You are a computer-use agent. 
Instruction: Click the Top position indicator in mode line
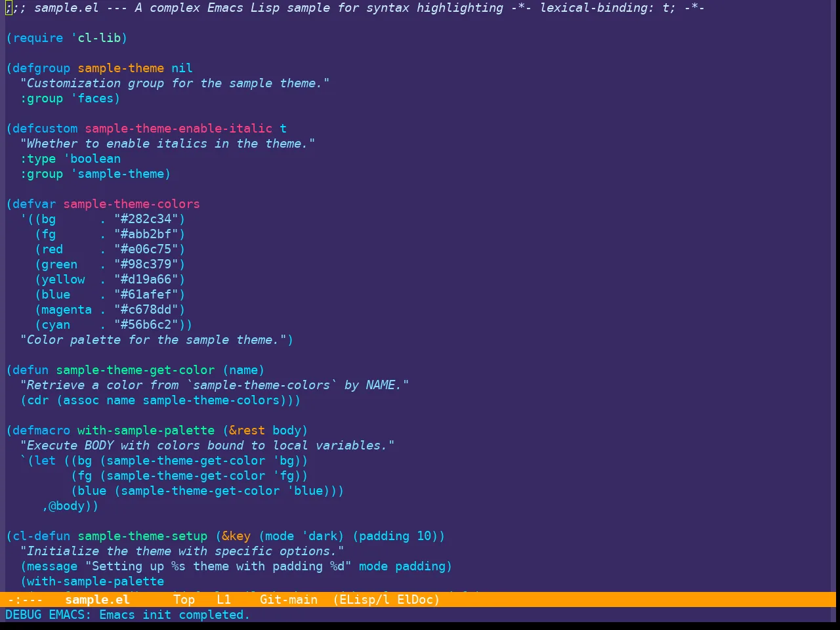pyautogui.click(x=184, y=599)
